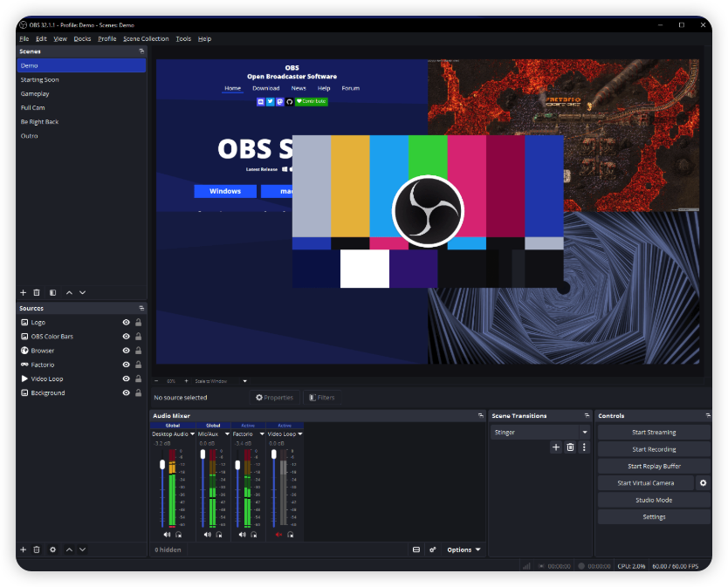Add a transition with the plus icon
This screenshot has height=587, width=728.
coord(556,447)
